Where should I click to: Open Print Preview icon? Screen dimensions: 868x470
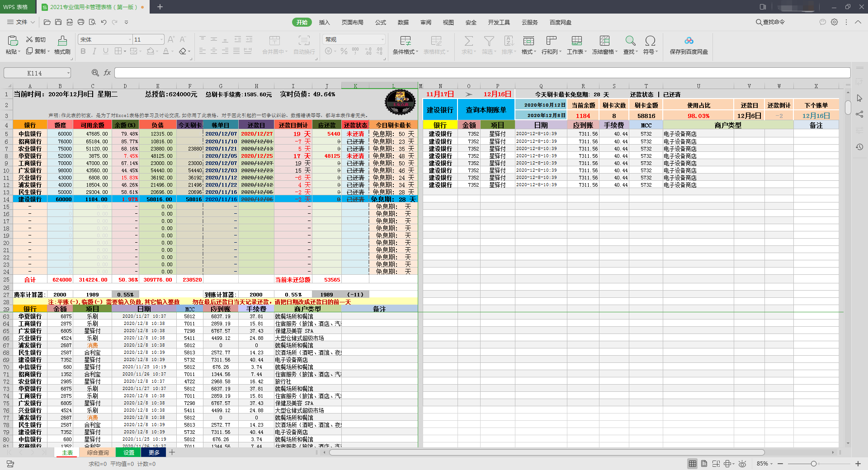point(92,22)
